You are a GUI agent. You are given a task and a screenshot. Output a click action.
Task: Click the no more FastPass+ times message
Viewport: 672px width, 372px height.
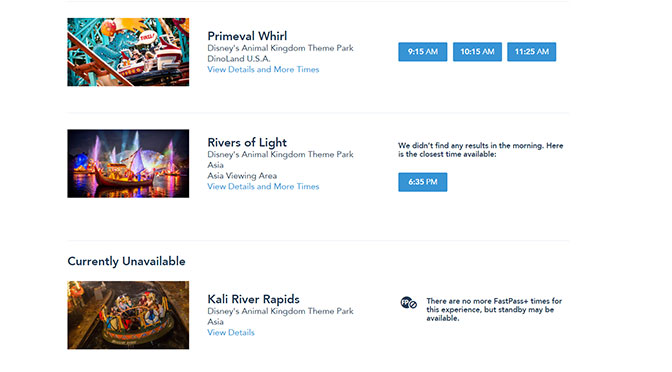click(494, 309)
